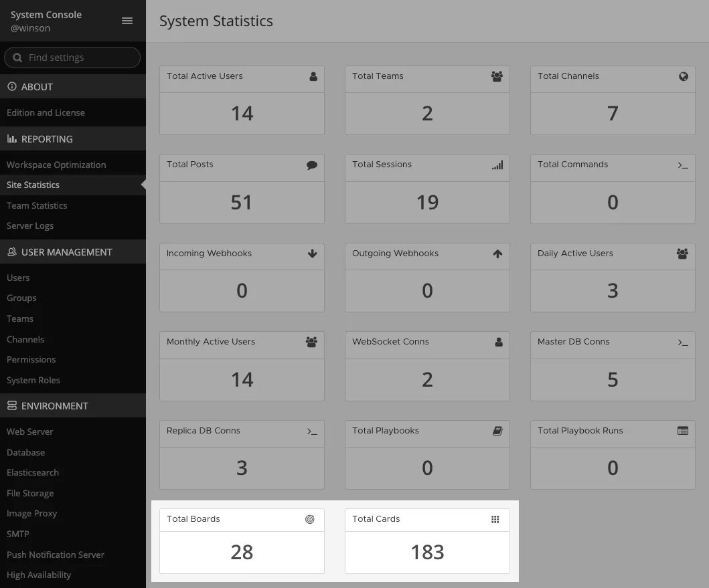Open the hamburger menu in System Console header

(127, 21)
